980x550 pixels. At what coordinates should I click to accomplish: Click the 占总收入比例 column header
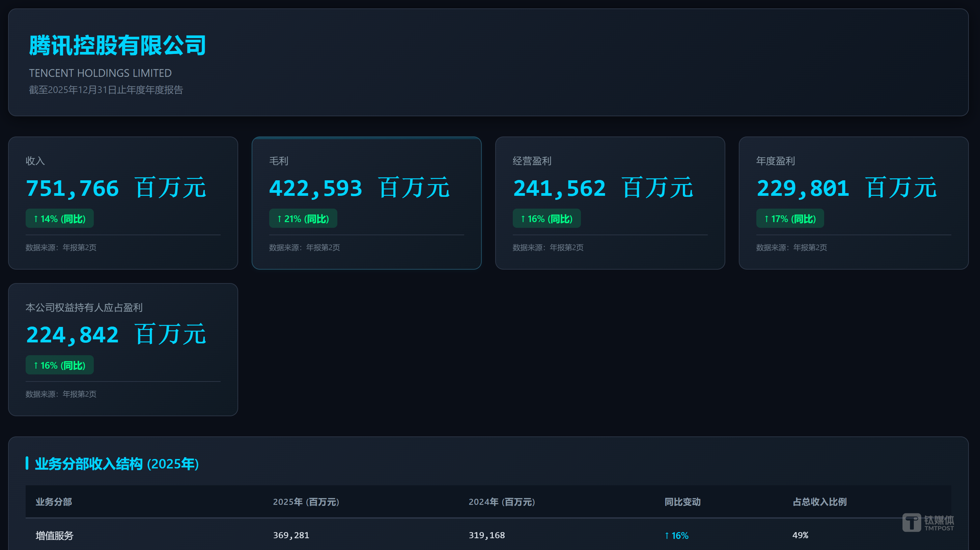[x=819, y=502]
